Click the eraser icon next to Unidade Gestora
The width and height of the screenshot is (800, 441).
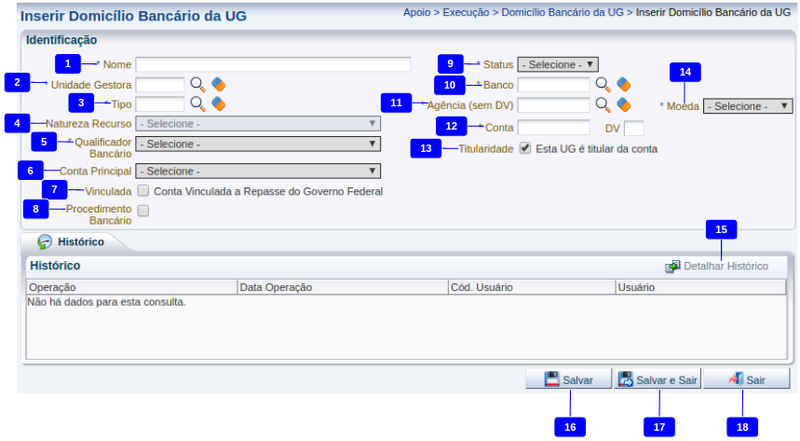(218, 84)
